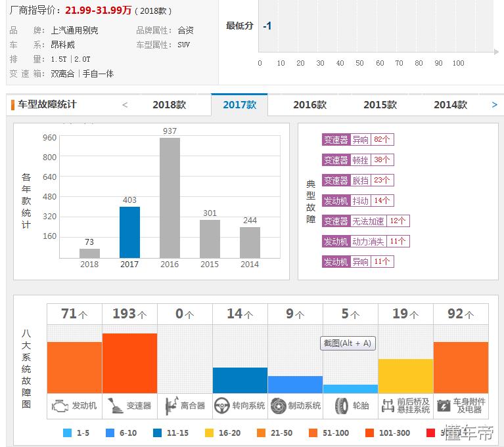Click the blue 2017 bar showing 403
The image size is (504, 447).
click(129, 232)
